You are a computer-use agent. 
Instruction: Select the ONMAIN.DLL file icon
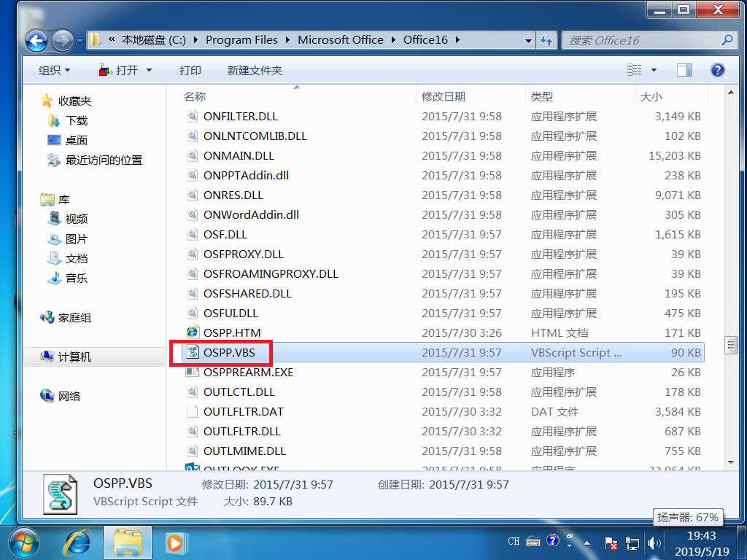pyautogui.click(x=192, y=155)
